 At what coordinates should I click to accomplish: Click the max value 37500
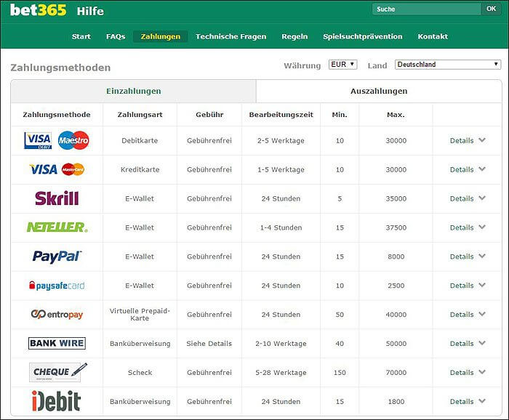pos(396,227)
